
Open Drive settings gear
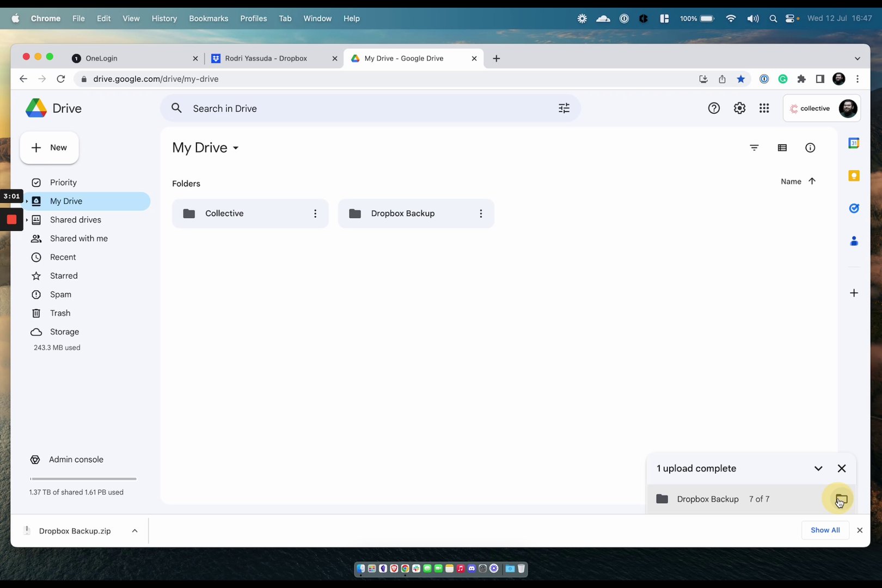739,108
